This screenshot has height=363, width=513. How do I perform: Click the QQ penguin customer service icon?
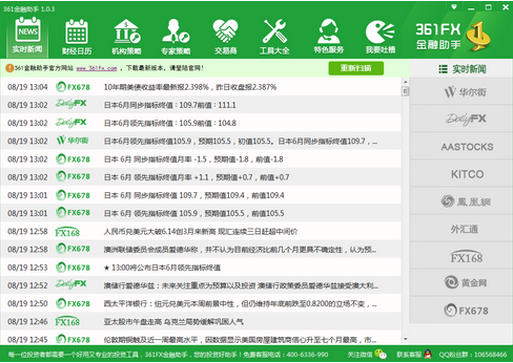point(428,354)
